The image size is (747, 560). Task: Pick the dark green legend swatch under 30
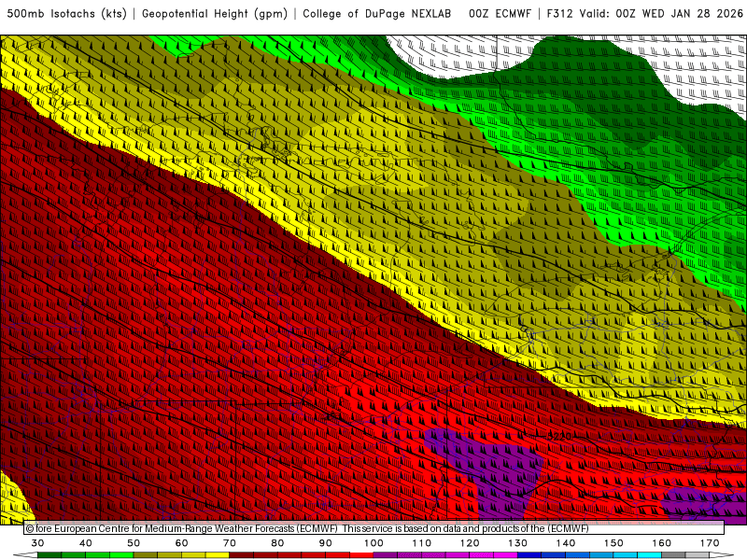click(x=49, y=555)
